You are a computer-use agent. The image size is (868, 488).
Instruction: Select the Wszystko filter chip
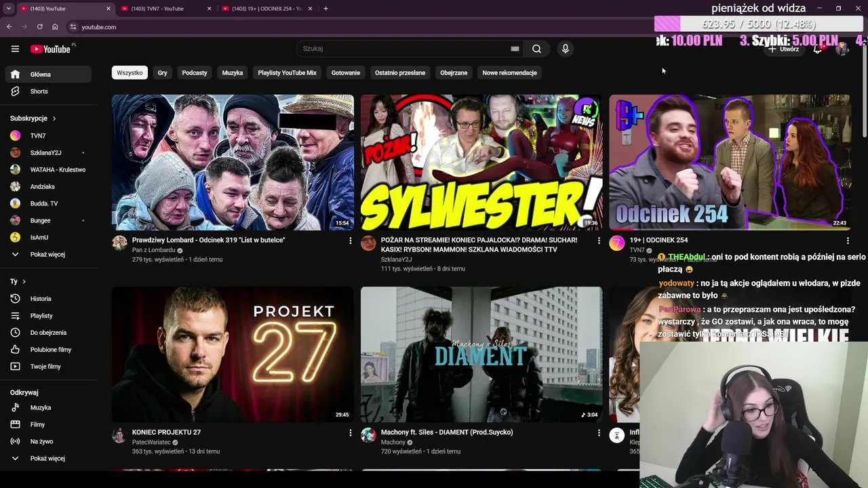(130, 73)
